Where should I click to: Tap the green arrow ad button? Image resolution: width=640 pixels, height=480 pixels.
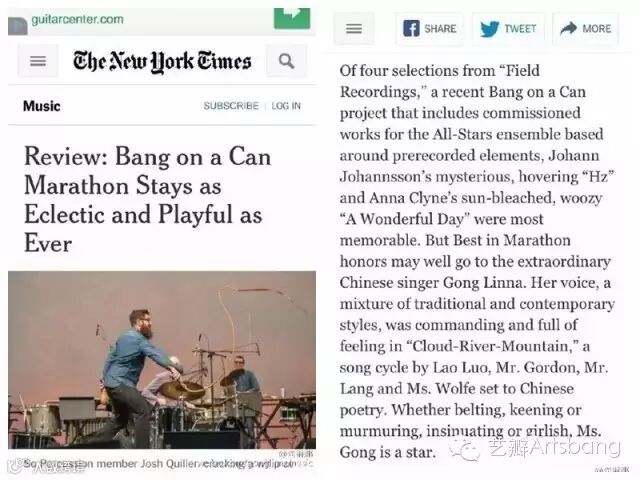pyautogui.click(x=292, y=18)
